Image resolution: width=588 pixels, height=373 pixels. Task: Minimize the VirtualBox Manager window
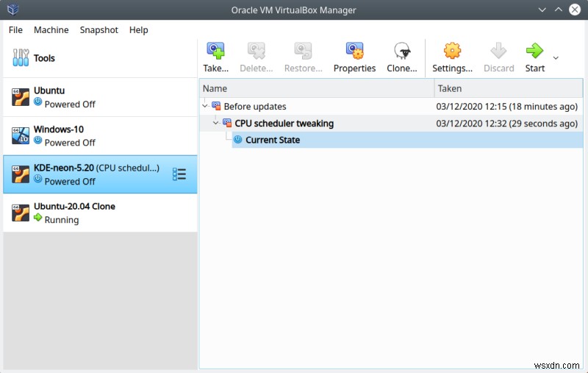(x=542, y=10)
